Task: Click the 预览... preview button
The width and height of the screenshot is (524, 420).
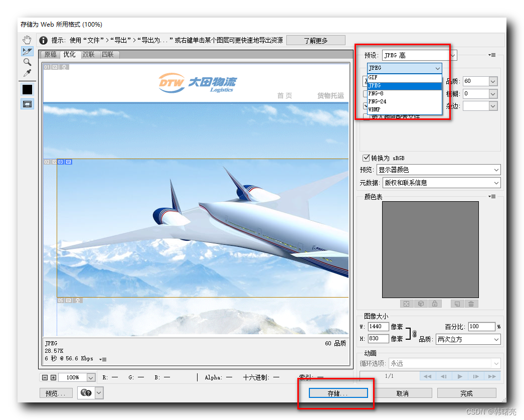Action: pyautogui.click(x=56, y=393)
